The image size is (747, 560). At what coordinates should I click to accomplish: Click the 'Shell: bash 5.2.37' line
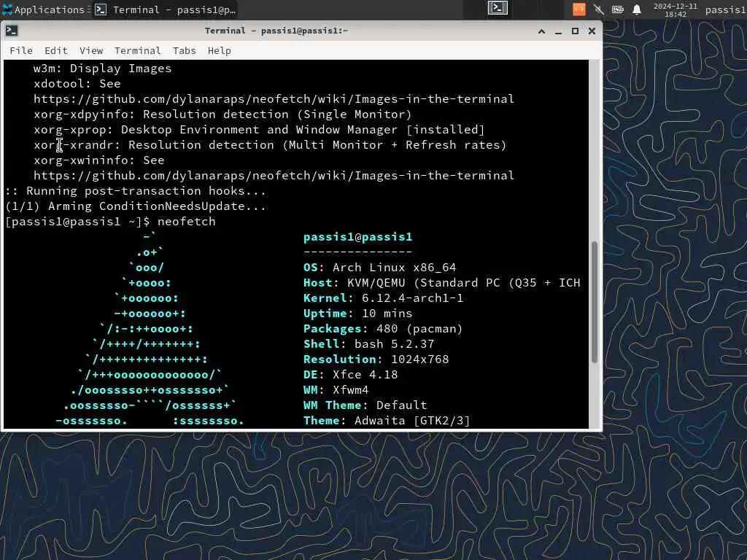pyautogui.click(x=368, y=344)
